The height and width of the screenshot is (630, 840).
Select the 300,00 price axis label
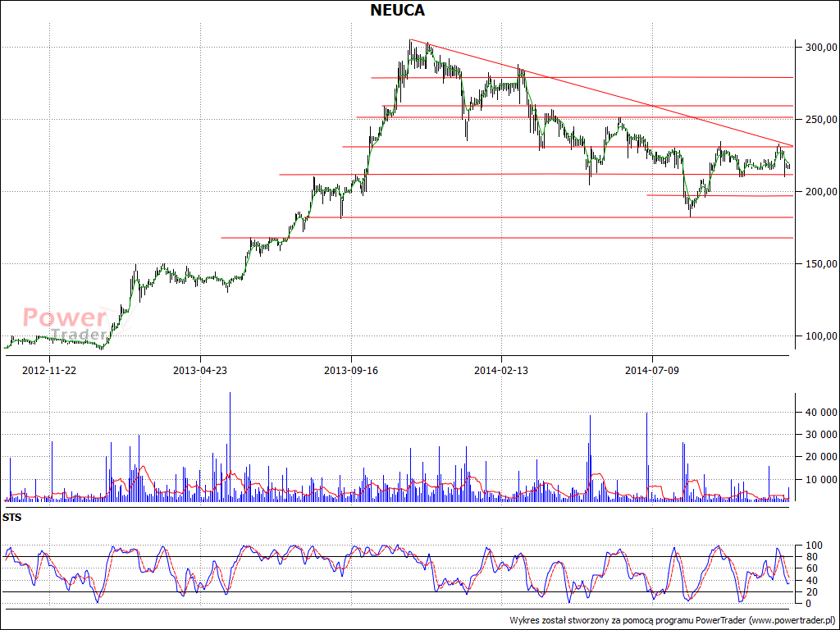[822, 48]
